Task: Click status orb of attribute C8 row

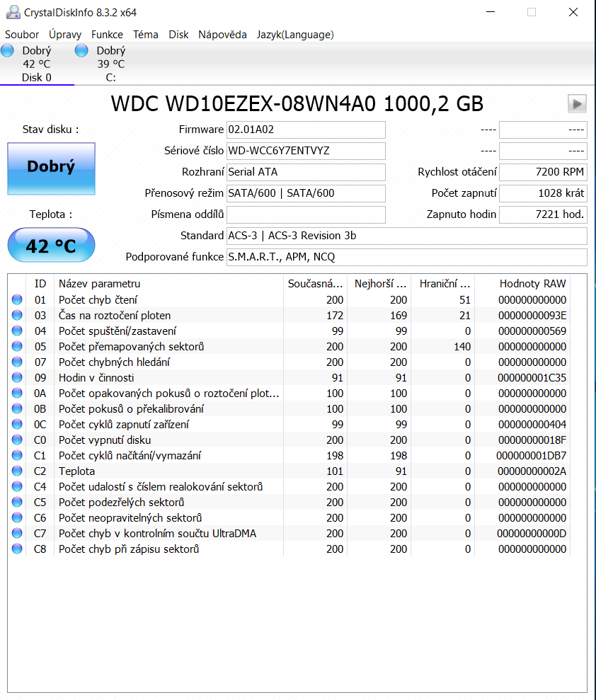Action: click(17, 549)
